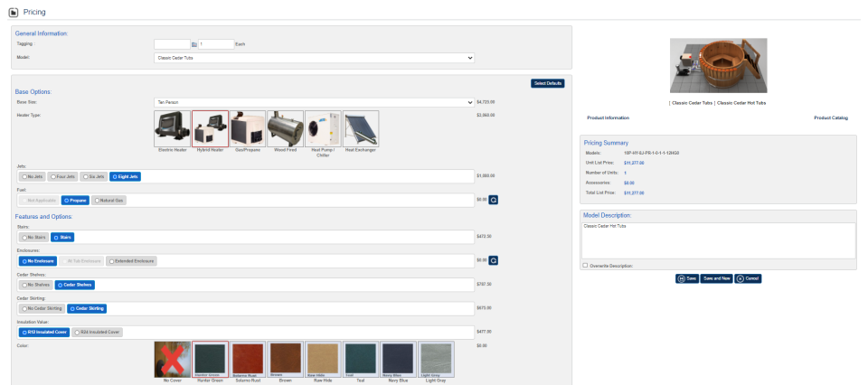
Task: Choose the R24 Insulated Cover option
Action: (x=97, y=333)
